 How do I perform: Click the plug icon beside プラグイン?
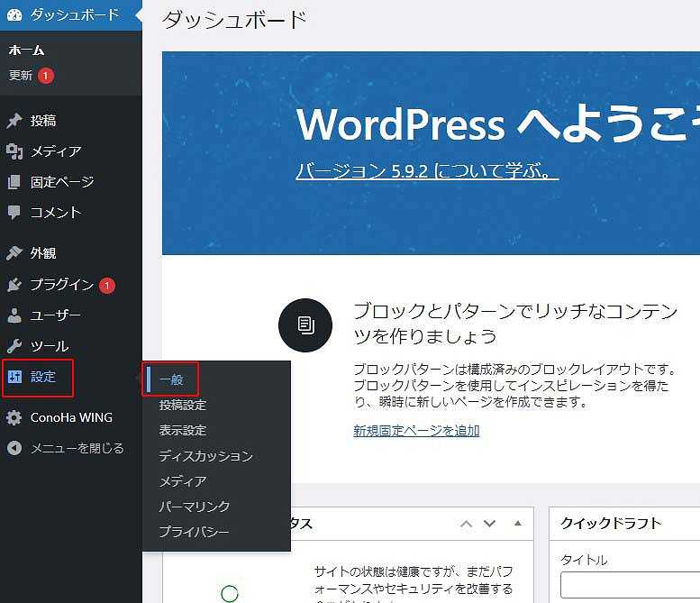pyautogui.click(x=14, y=285)
